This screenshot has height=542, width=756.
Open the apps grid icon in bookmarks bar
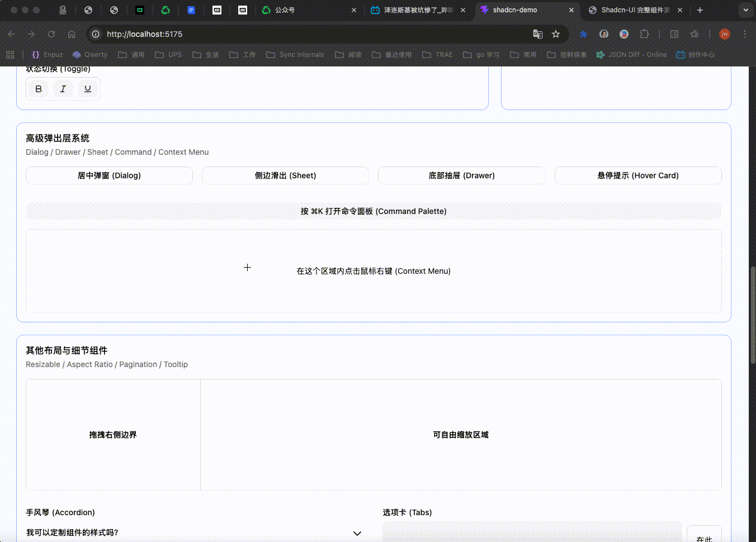click(x=10, y=55)
